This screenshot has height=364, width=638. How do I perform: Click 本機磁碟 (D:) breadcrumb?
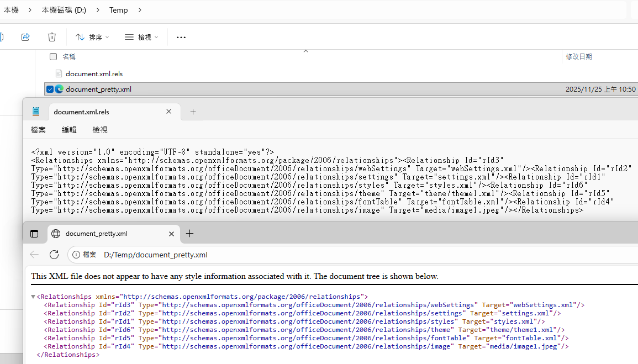pos(64,10)
